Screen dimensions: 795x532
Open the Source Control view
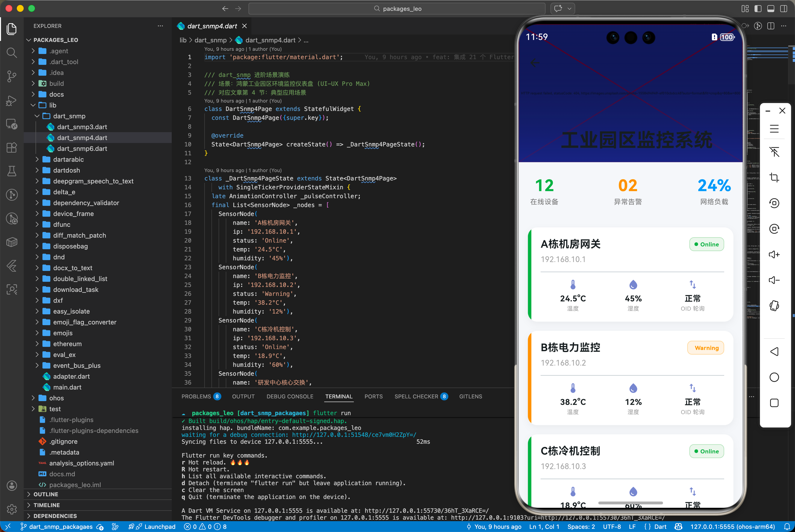click(12, 76)
